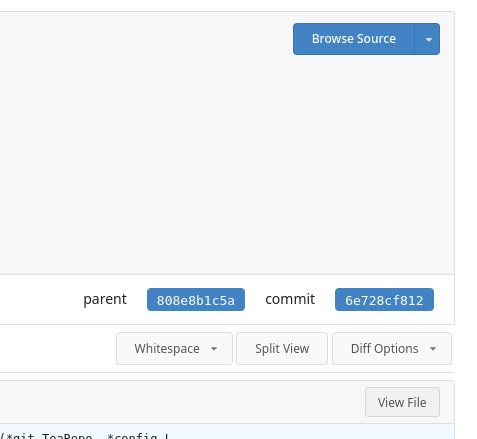
Task: Expand the Whitespace options dropdown
Action: coord(174,348)
